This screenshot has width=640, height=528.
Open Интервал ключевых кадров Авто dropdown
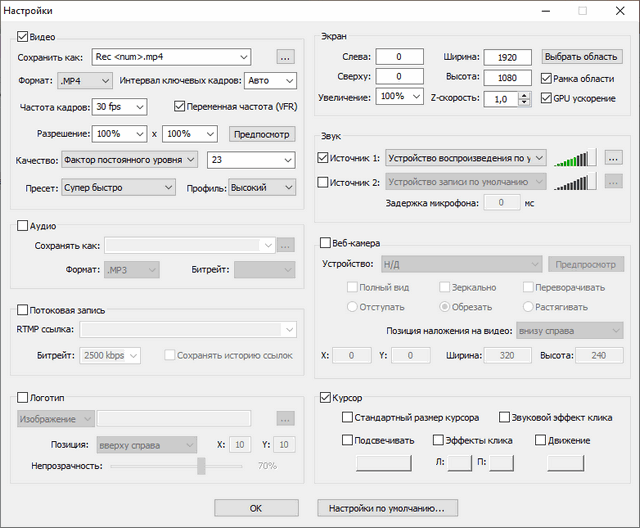270,81
